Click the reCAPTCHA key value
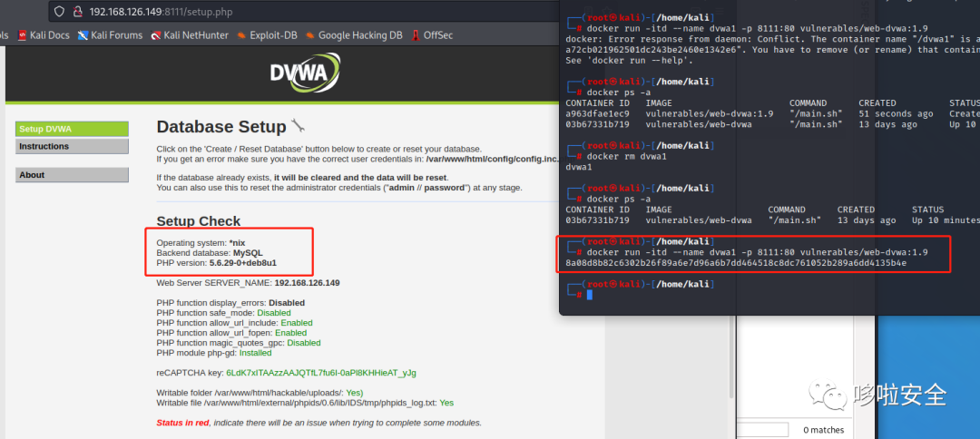The height and width of the screenshot is (439, 980). click(321, 373)
